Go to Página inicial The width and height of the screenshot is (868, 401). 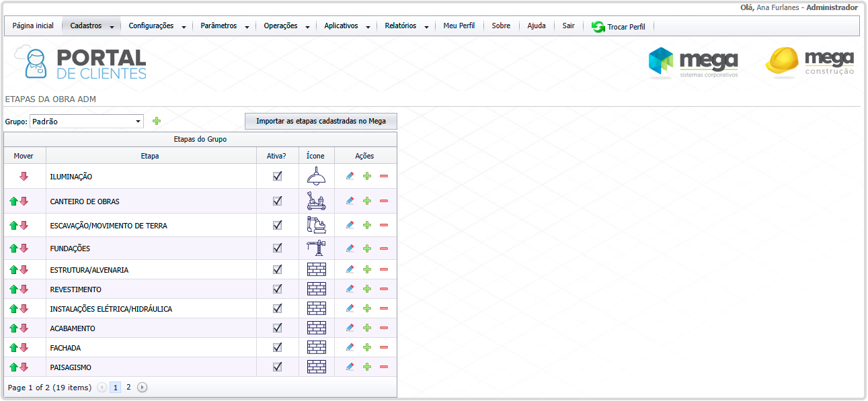coord(33,26)
